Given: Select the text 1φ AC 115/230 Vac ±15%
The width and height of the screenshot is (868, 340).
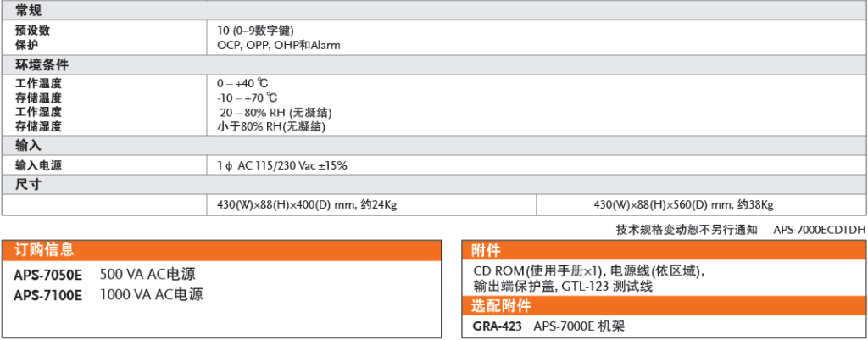Looking at the screenshot, I should pos(282,165).
